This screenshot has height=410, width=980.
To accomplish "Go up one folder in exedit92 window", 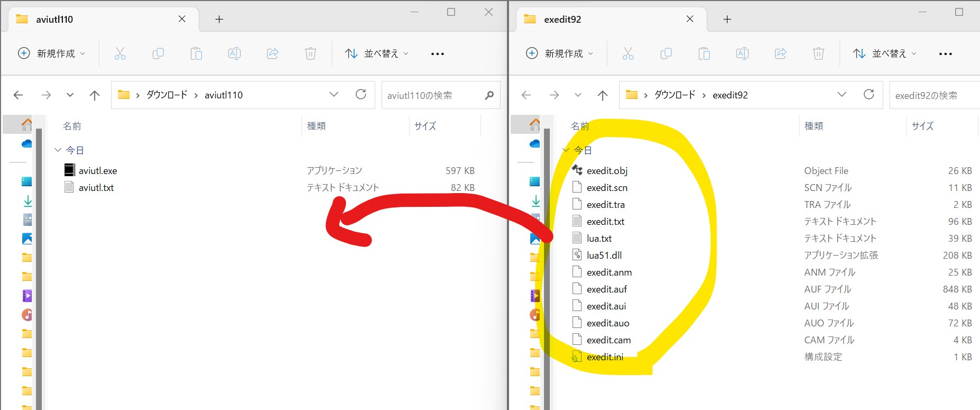I will 603,95.
